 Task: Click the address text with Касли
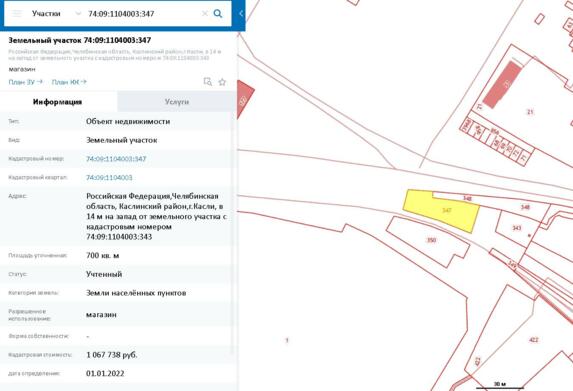click(156, 216)
